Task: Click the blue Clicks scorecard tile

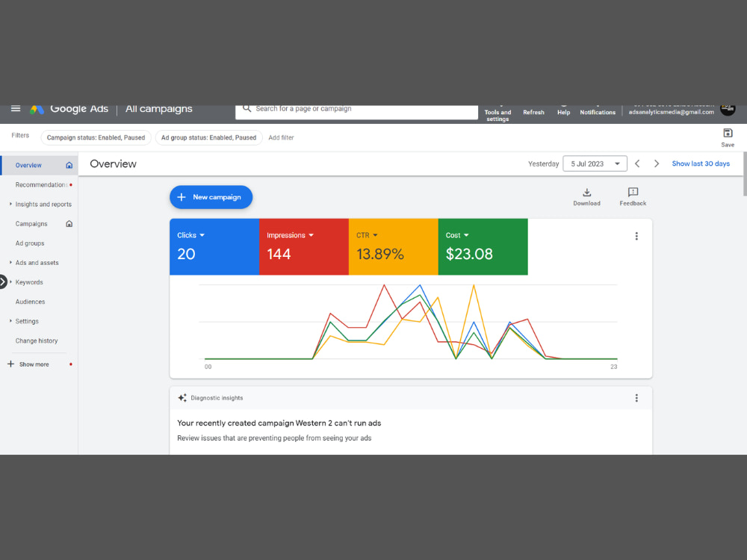Action: [214, 246]
